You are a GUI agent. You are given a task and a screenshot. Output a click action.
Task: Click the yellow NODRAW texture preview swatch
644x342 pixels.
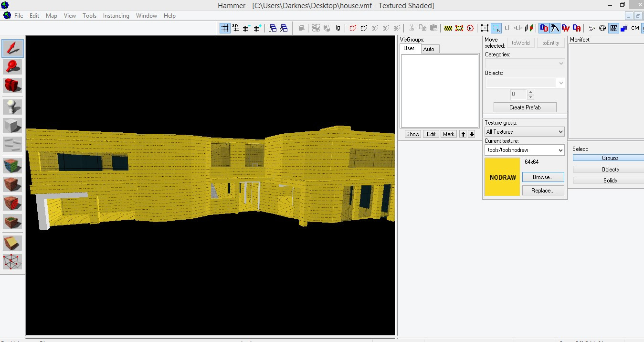502,177
